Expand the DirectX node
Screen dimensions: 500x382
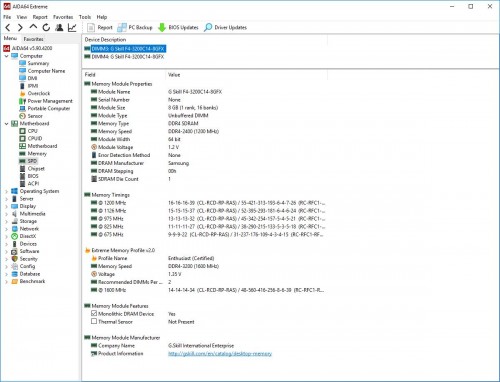pyautogui.click(x=6, y=236)
